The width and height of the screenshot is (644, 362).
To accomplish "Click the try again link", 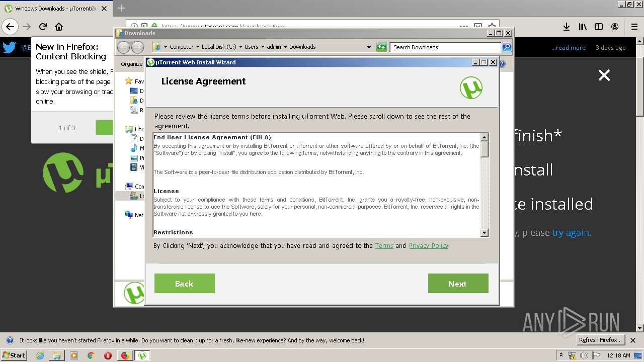I will pyautogui.click(x=571, y=232).
